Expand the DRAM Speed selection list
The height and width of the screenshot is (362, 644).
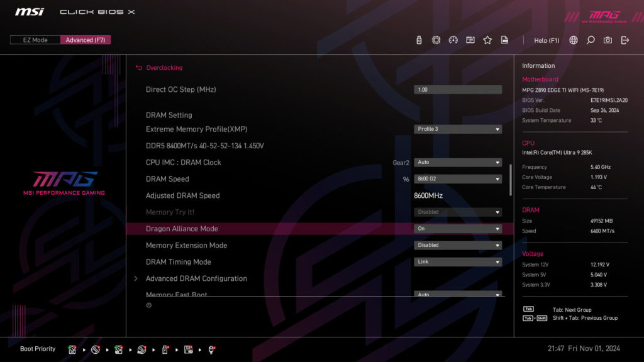(x=458, y=178)
